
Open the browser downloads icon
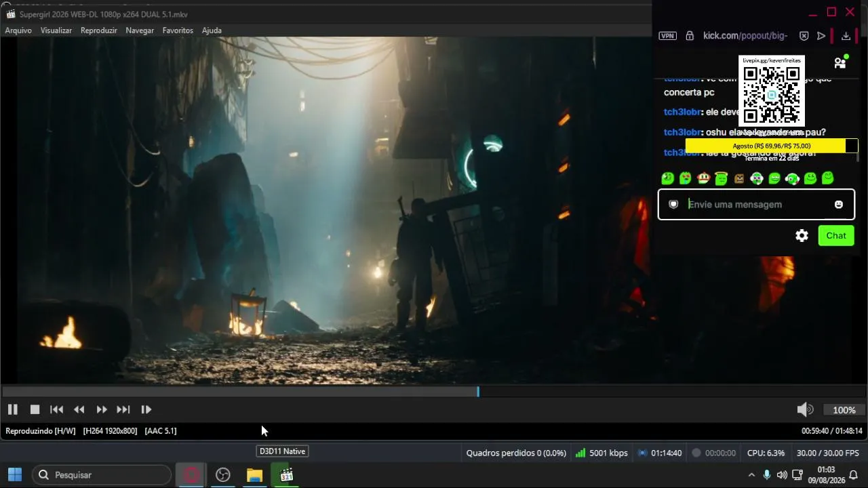(846, 36)
